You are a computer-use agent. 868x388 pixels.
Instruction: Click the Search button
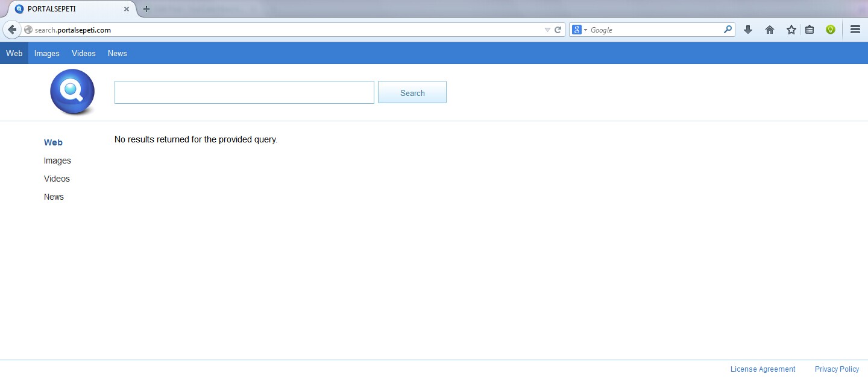click(412, 92)
